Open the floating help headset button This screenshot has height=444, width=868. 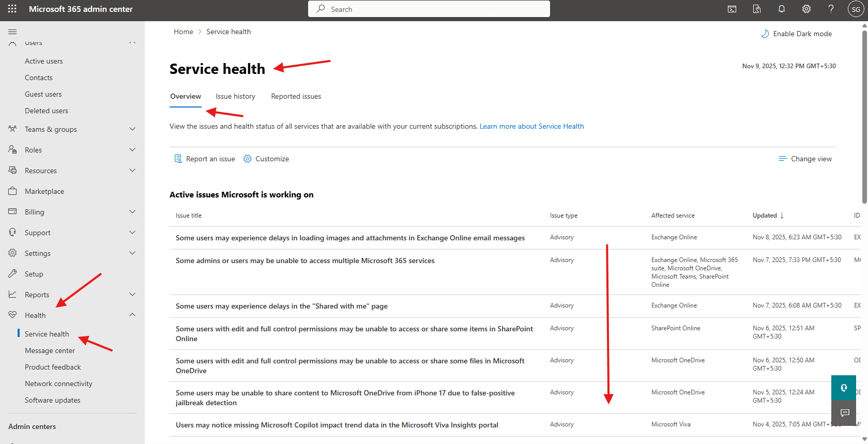pos(844,388)
